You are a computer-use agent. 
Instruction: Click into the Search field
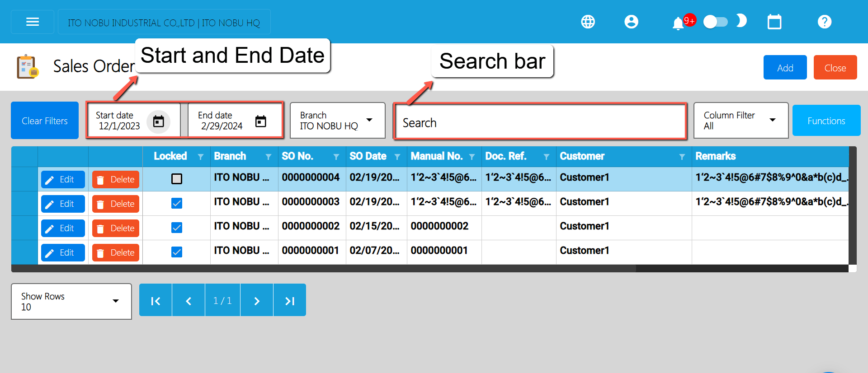pyautogui.click(x=540, y=123)
